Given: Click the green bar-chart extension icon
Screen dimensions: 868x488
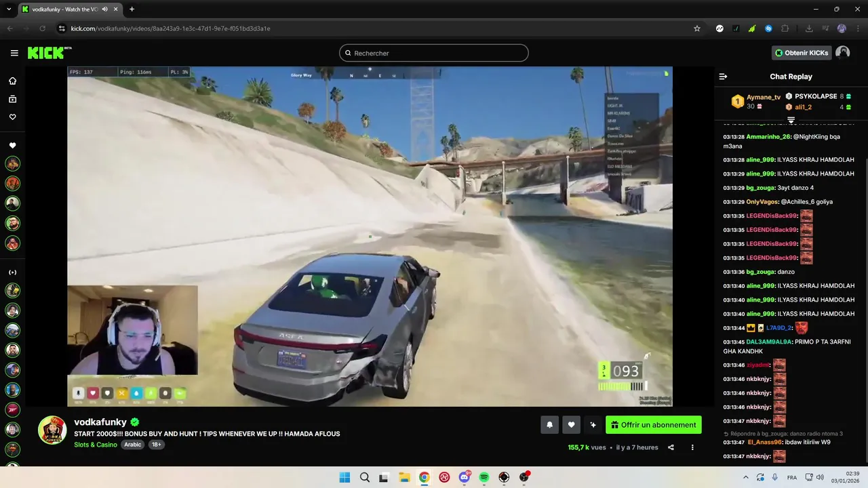Looking at the screenshot, I should pyautogui.click(x=752, y=28).
